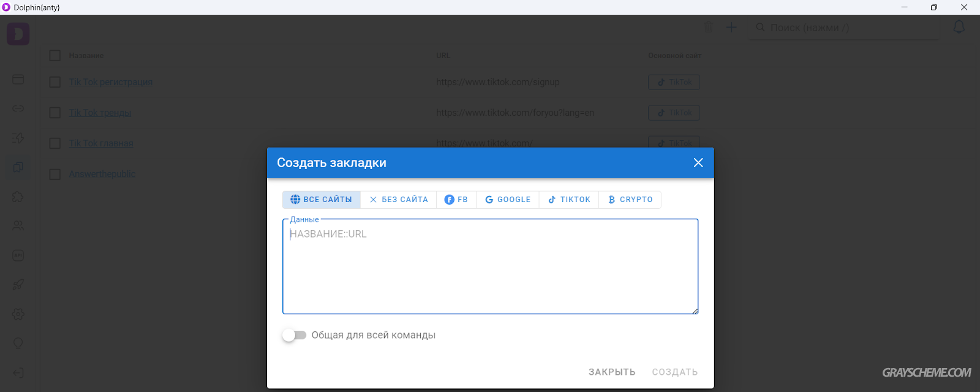Minimize the Dolphin{anty} window
The height and width of the screenshot is (392, 980).
click(x=904, y=7)
